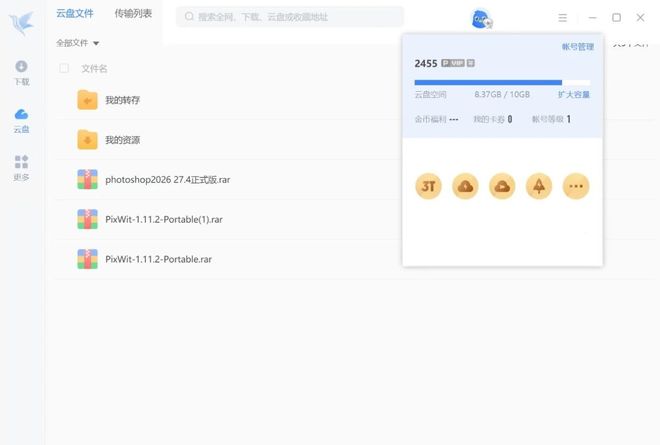The height and width of the screenshot is (445, 660).
Task: Open the 更多 (More) sidebar section
Action: tap(21, 168)
